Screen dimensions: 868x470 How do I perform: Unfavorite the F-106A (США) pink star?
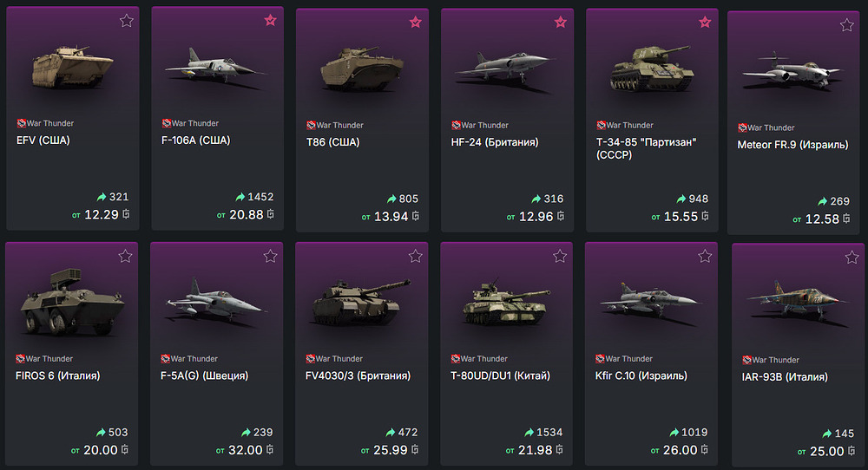271,21
